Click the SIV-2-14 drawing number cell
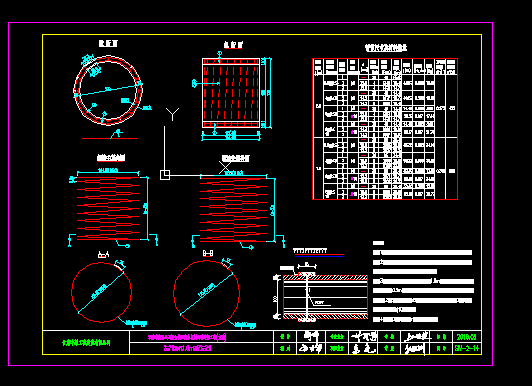The height and width of the screenshot is (386, 532). (x=467, y=348)
